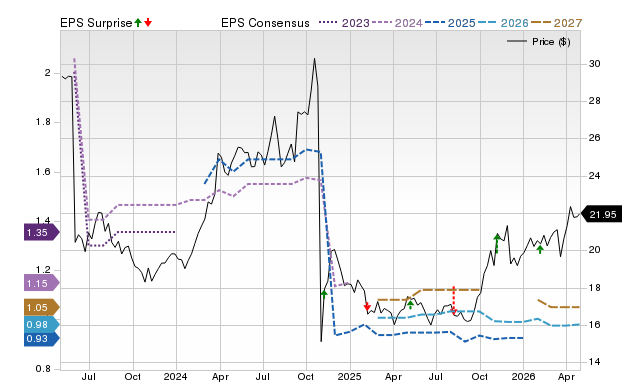Select the 2027 EPS Consensus legend entry
This screenshot has height=382, width=640.
click(x=556, y=23)
